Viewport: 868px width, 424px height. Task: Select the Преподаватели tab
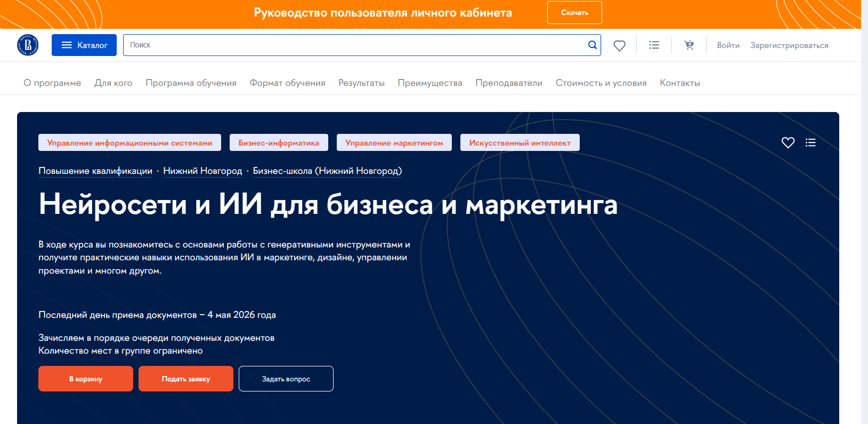click(x=508, y=83)
